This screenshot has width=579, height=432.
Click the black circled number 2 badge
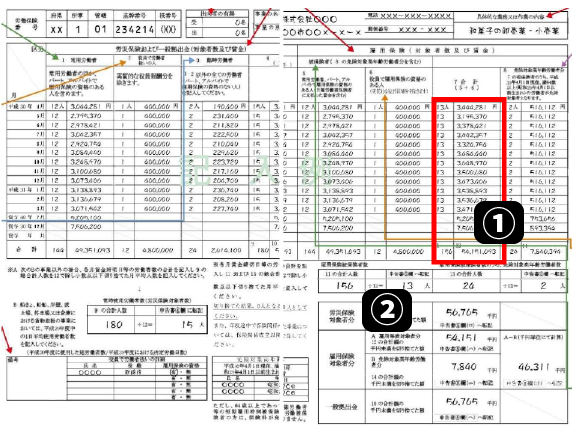[387, 310]
